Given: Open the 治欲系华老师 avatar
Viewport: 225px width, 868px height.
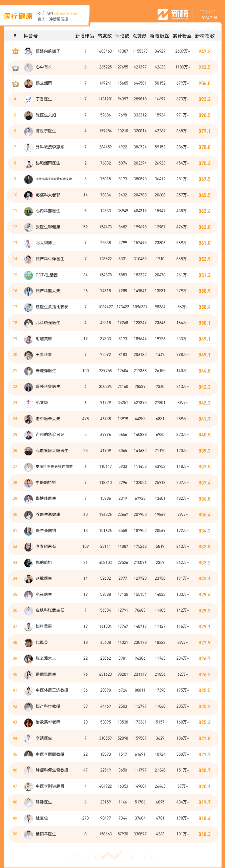Looking at the screenshot, I should pos(28,722).
